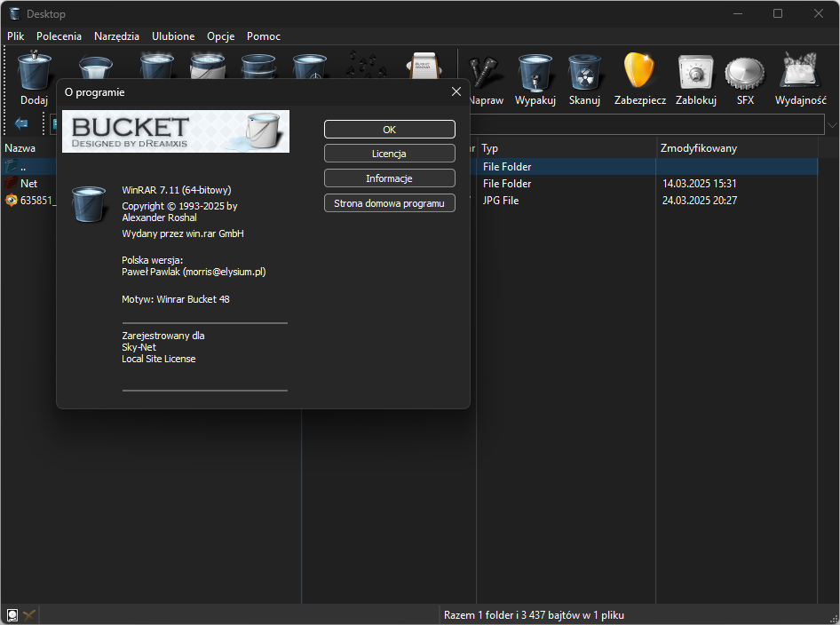Click the Zabezpiecz golden shield icon

click(639, 71)
